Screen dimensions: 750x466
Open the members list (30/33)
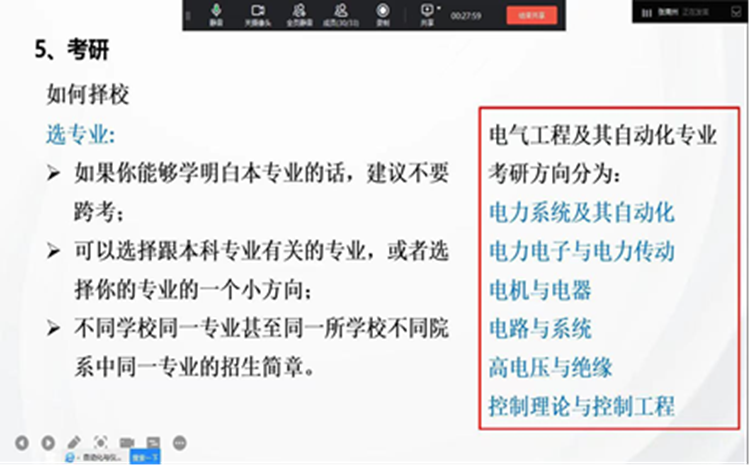340,13
